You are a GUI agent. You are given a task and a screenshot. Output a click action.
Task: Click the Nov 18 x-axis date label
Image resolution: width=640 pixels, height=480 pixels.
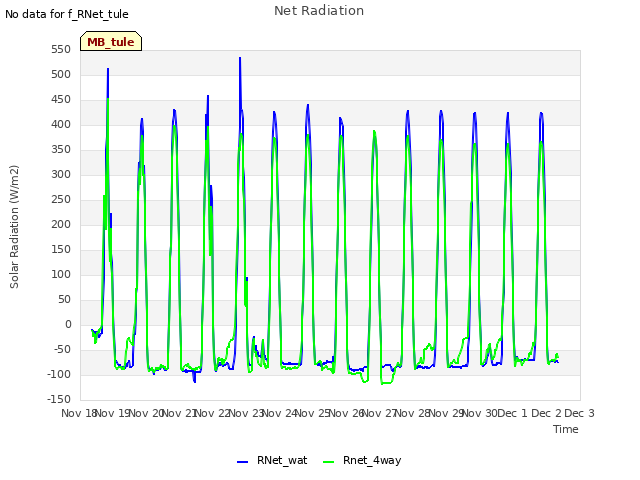coord(79,413)
